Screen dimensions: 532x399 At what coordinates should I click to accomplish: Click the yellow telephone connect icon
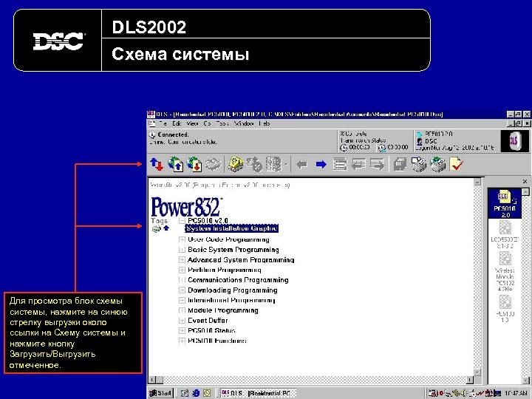[x=236, y=164]
